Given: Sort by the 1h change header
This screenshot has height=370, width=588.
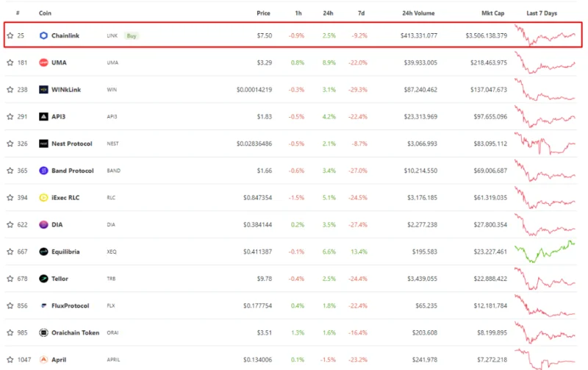Looking at the screenshot, I should (298, 13).
